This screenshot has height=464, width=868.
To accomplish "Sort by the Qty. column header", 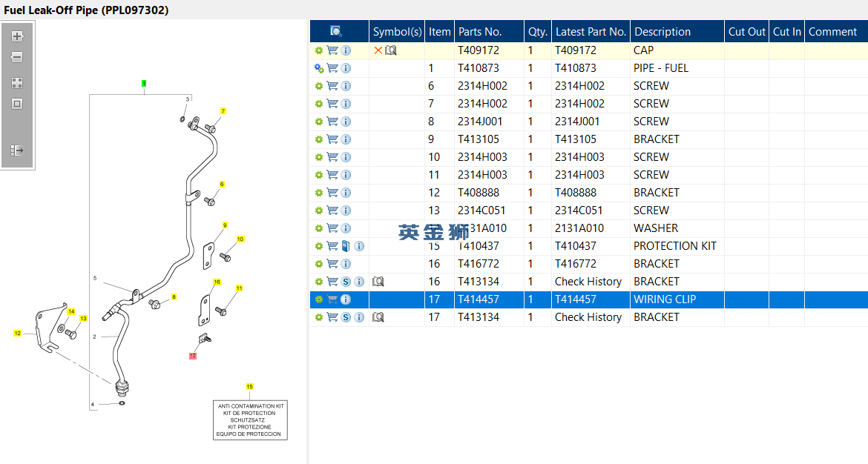I will [538, 32].
